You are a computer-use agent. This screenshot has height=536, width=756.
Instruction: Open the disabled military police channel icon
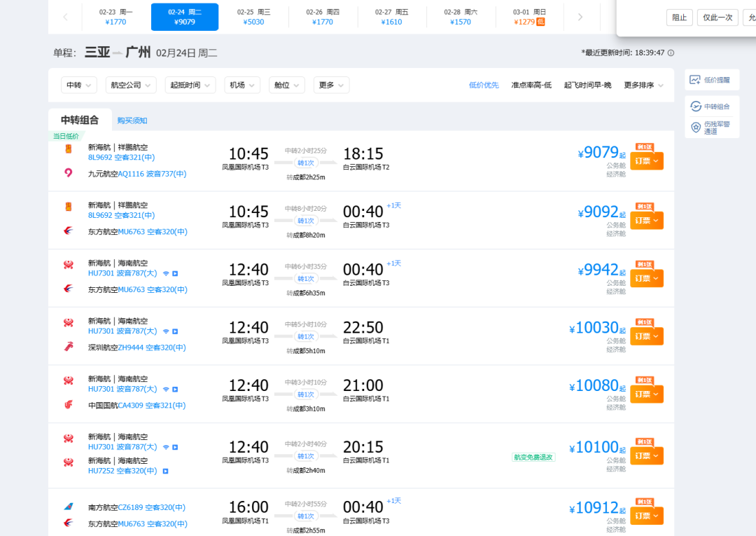(x=696, y=128)
